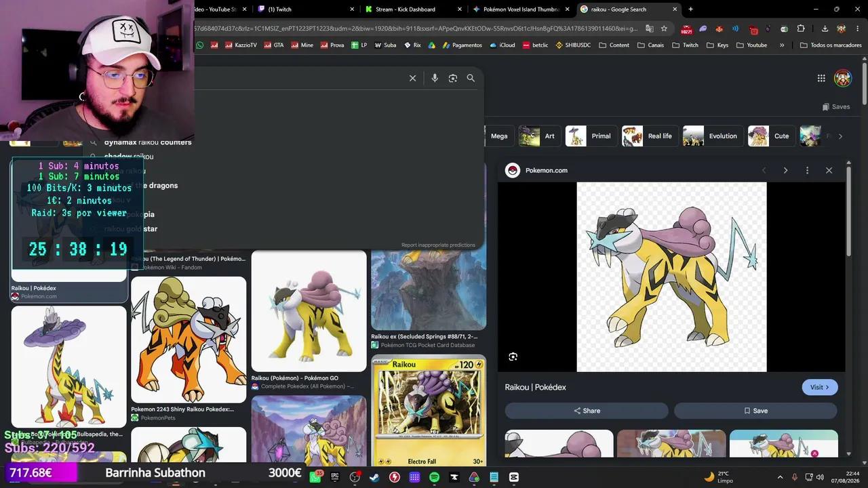Open the Google account avatar menu
This screenshot has height=488, width=868.
click(x=843, y=78)
